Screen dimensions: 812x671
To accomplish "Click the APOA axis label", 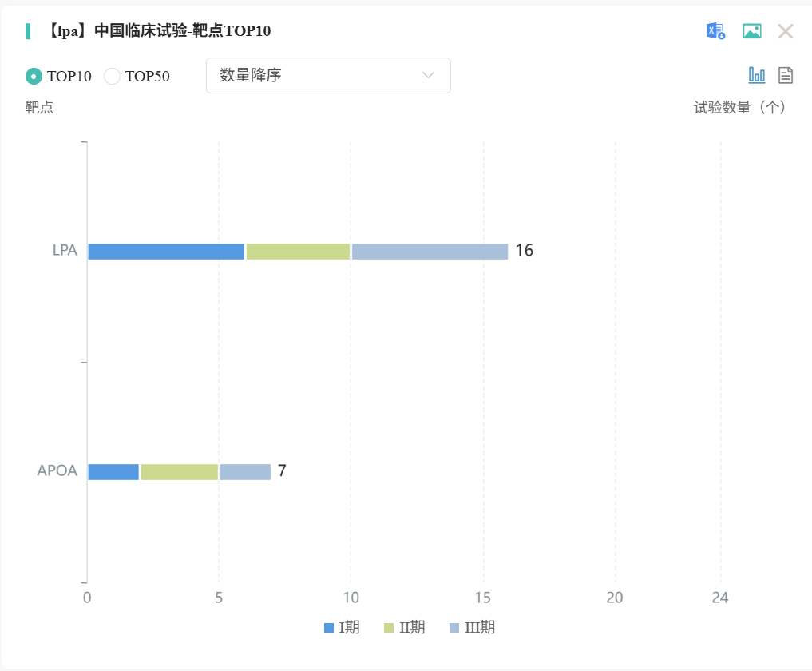I will point(57,471).
